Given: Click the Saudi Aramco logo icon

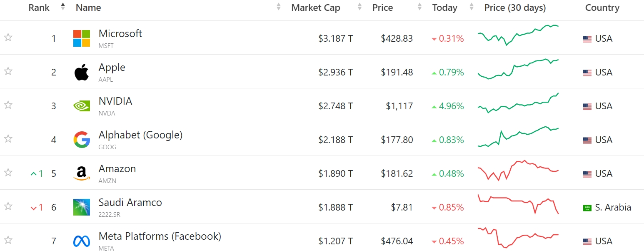Looking at the screenshot, I should pyautogui.click(x=82, y=207).
